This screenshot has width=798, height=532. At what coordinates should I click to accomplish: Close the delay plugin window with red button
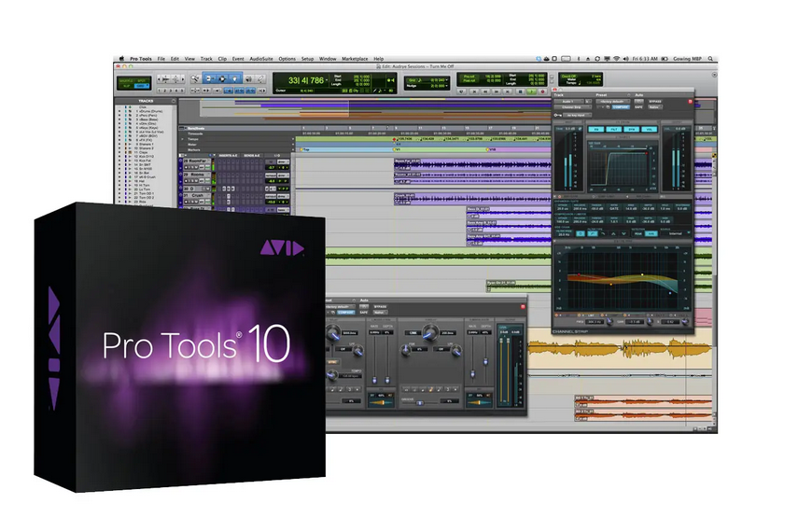pos(523,306)
